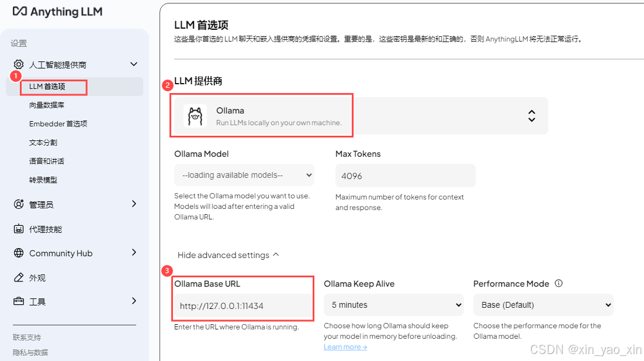The width and height of the screenshot is (644, 361).
Task: Click the AnythingLLM logo
Action: point(57,12)
